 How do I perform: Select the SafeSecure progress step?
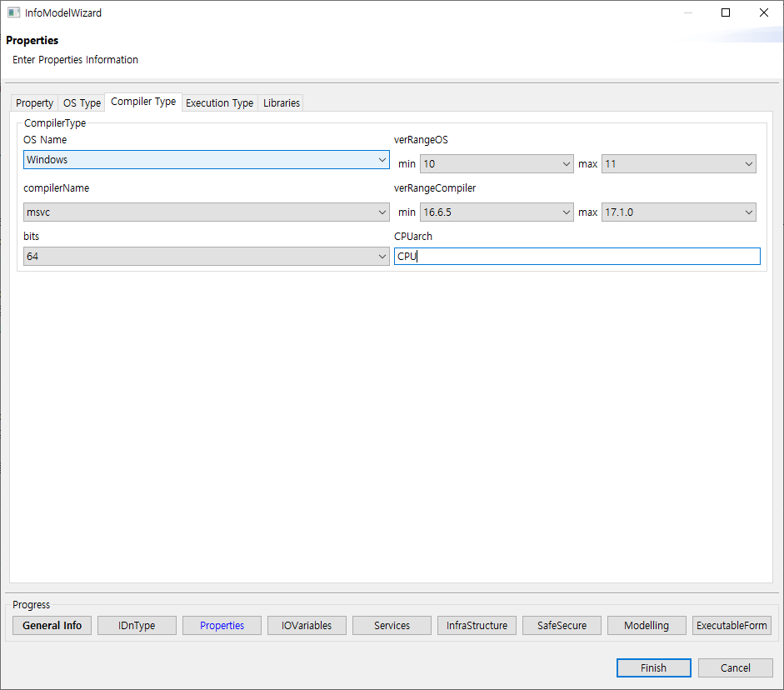[561, 625]
